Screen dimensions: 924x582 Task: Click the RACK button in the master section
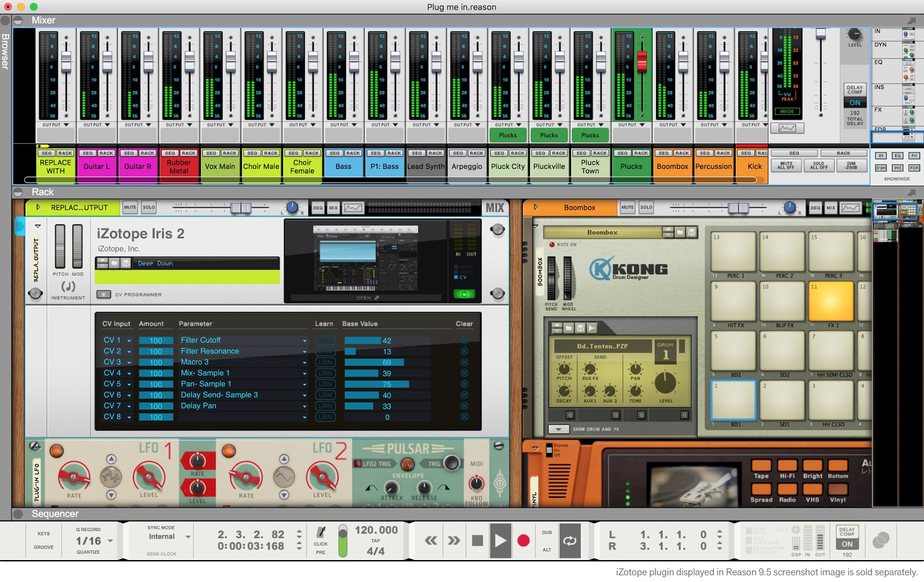(845, 153)
